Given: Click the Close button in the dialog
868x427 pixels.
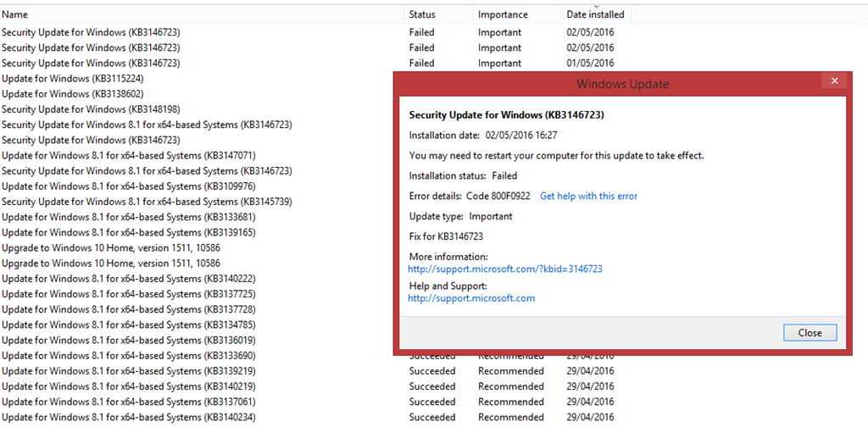Looking at the screenshot, I should tap(810, 333).
